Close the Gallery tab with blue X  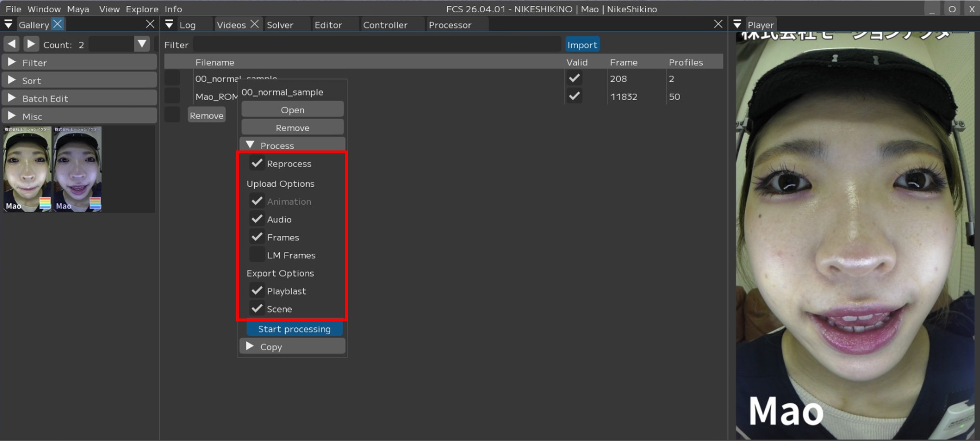pos(58,24)
